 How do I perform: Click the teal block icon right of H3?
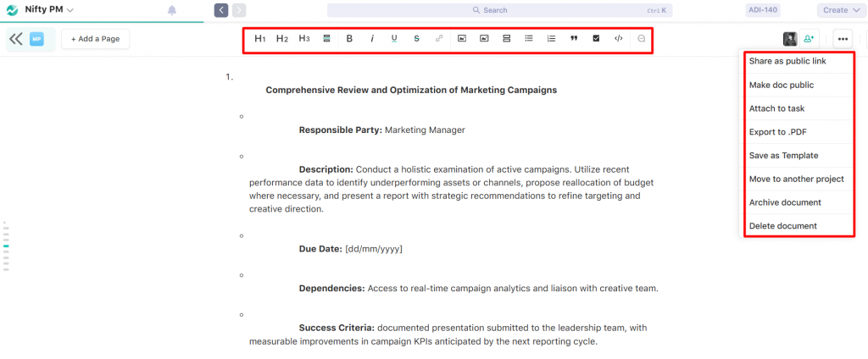[326, 39]
